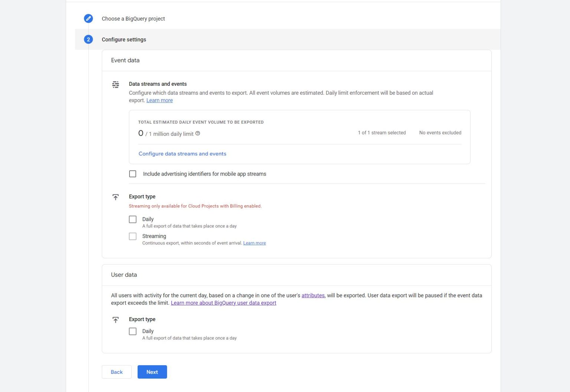This screenshot has width=570, height=392.
Task: Click the export type upload icon under User data
Action: 115,319
